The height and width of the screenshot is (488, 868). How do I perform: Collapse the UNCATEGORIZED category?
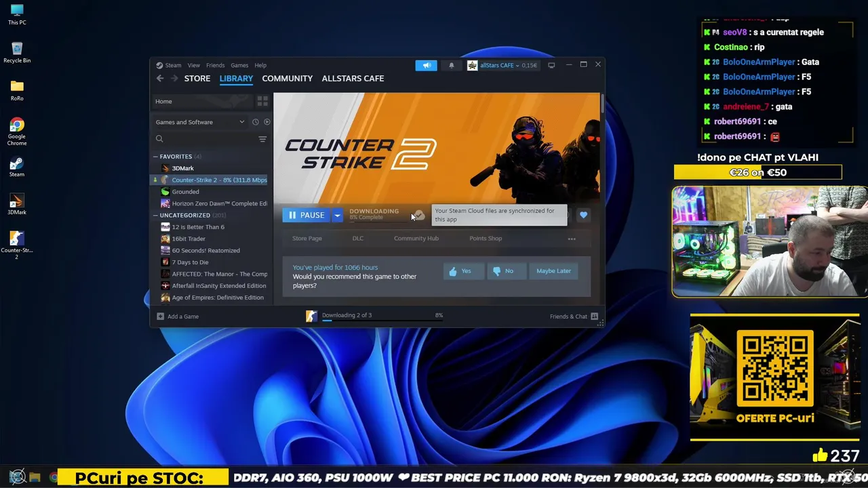coord(155,216)
